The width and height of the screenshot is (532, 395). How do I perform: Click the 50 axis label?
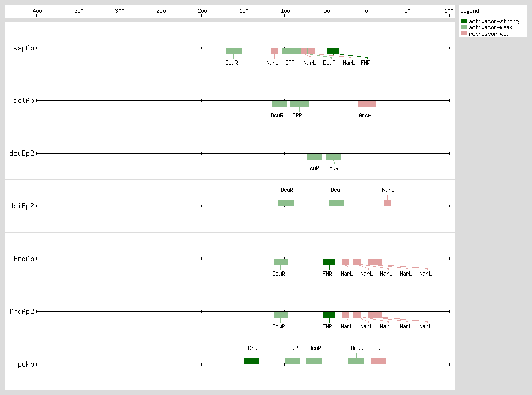click(407, 11)
